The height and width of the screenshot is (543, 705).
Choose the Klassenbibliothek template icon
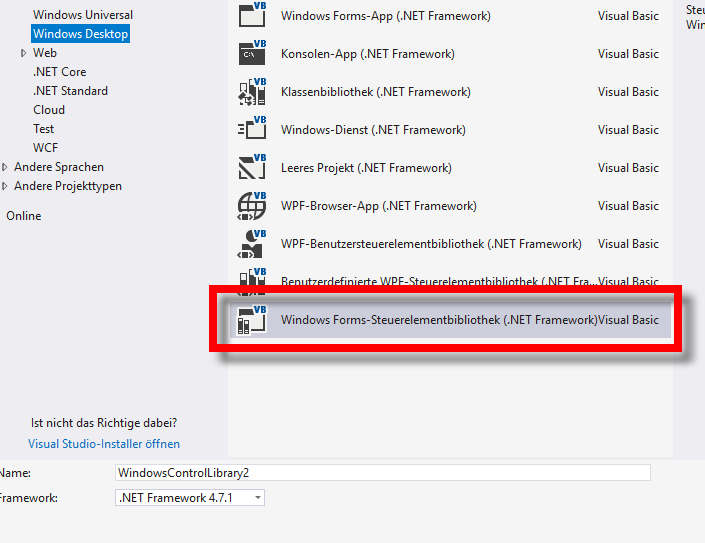252,92
